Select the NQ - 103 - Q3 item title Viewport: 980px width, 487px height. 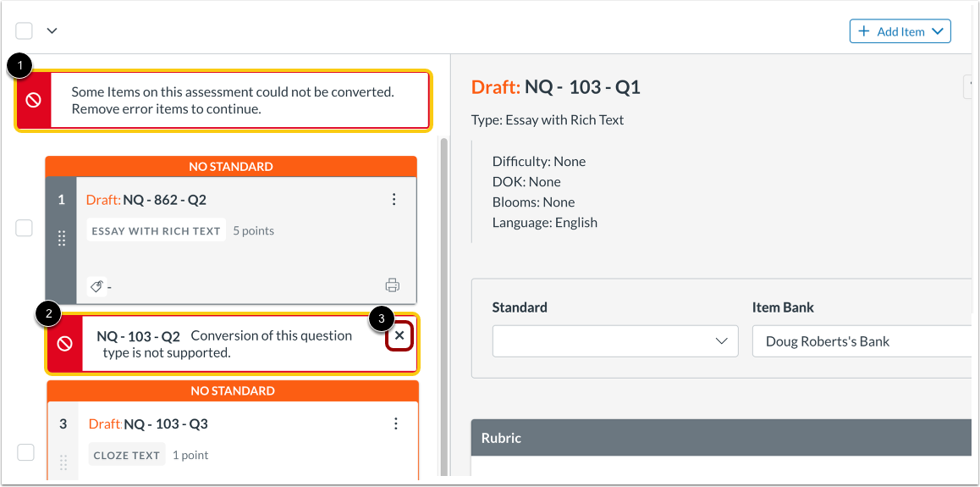click(x=166, y=424)
